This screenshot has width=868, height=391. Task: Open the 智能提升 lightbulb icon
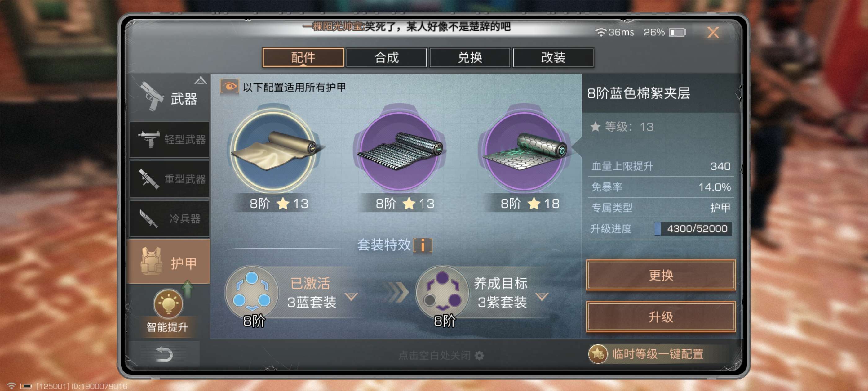click(x=168, y=303)
